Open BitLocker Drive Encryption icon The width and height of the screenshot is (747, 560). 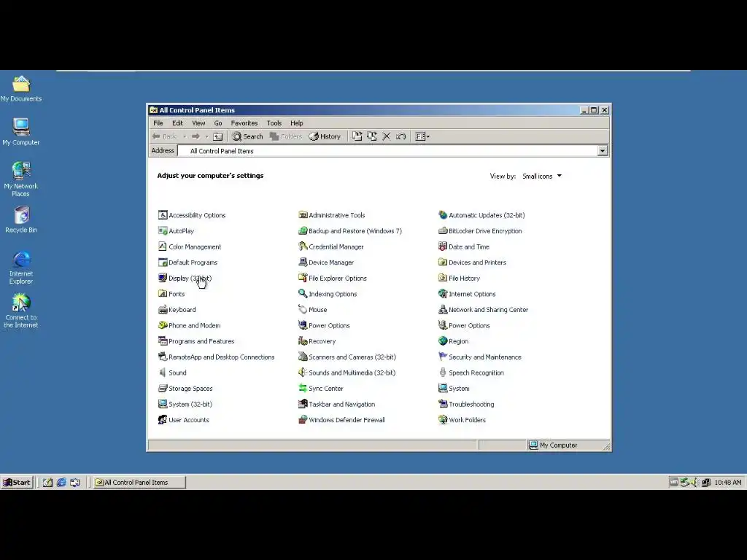pos(443,231)
